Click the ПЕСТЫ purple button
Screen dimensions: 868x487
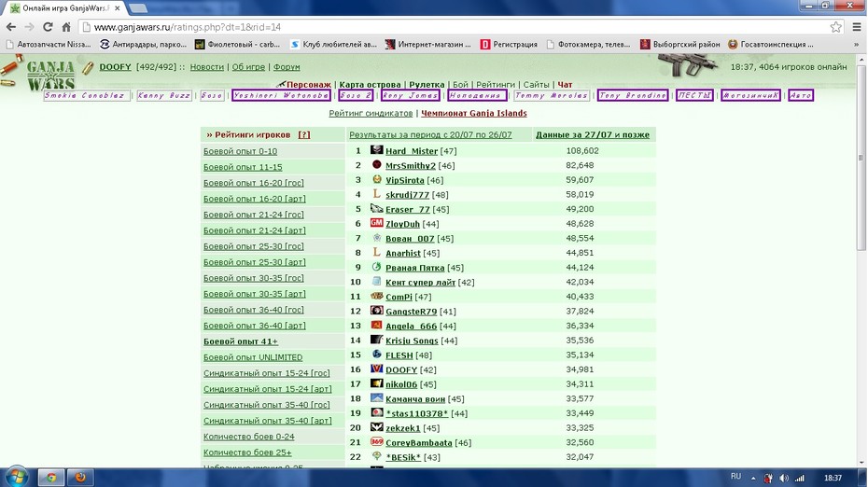pyautogui.click(x=694, y=95)
